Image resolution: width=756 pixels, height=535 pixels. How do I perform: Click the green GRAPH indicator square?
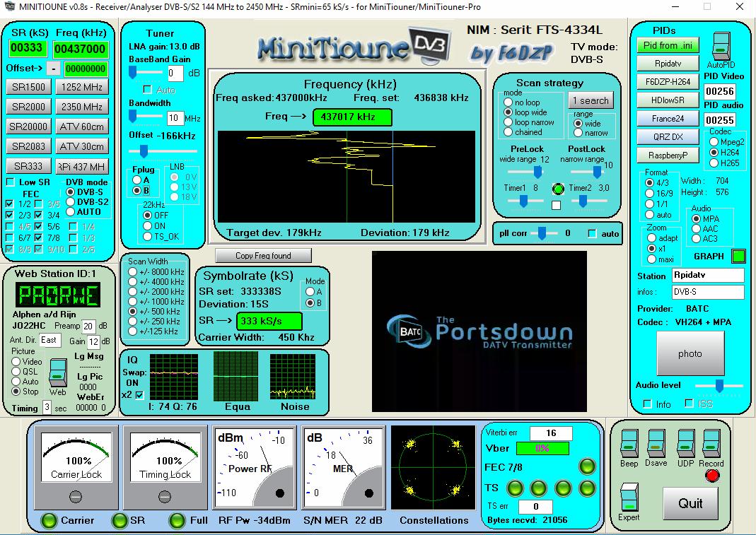pyautogui.click(x=738, y=257)
